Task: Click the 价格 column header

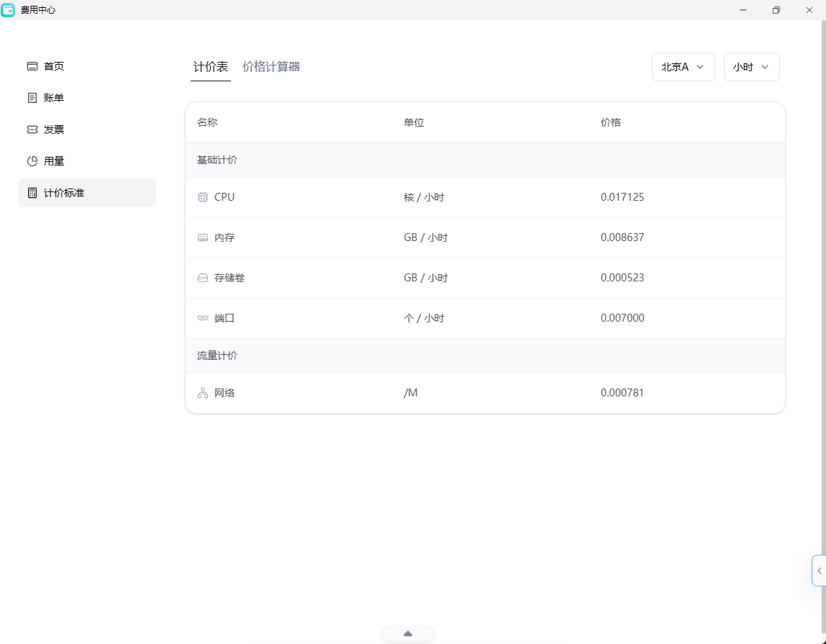Action: 611,122
